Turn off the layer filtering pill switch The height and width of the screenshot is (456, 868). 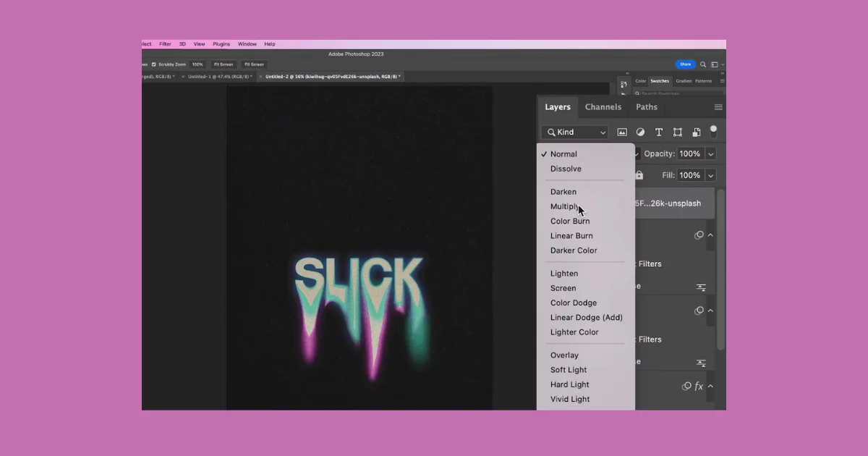tap(713, 132)
